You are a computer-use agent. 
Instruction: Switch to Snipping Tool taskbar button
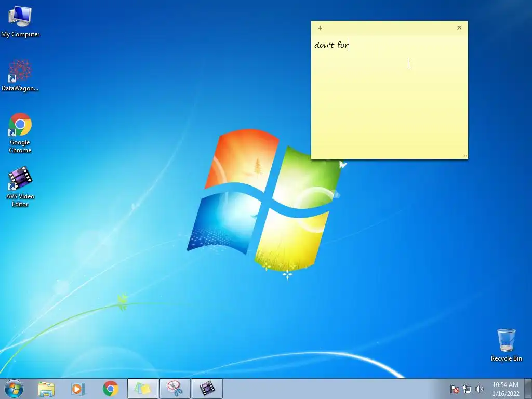click(175, 389)
